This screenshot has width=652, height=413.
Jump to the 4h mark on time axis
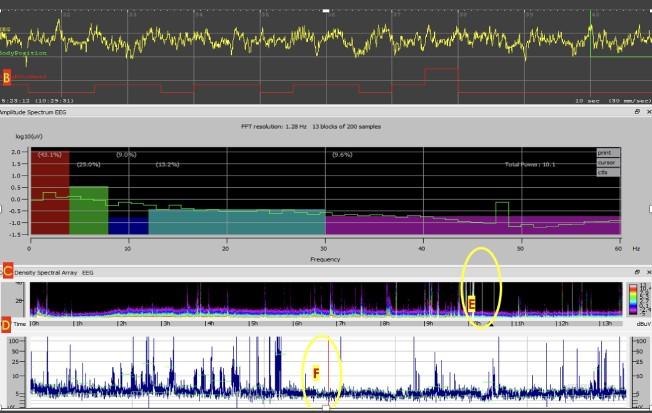pyautogui.click(x=210, y=324)
